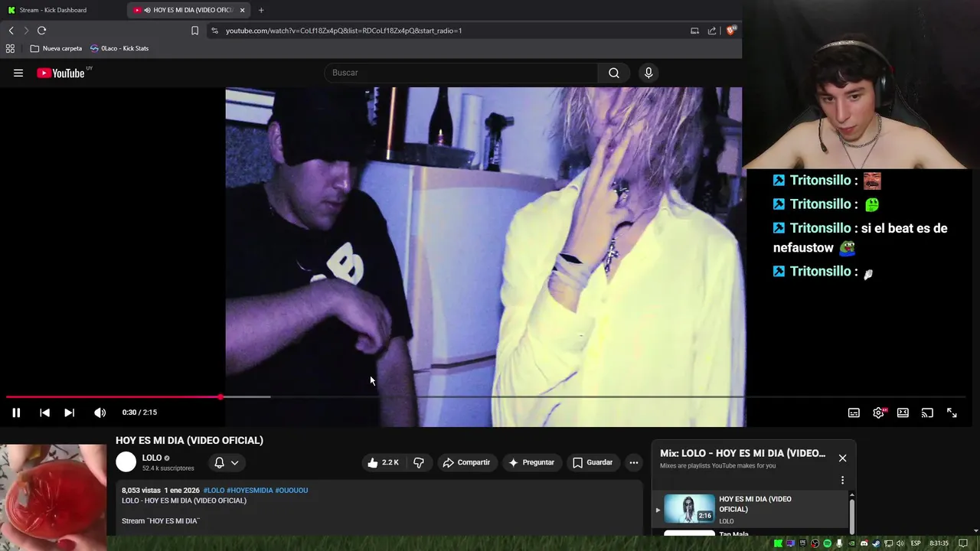Go back in browser history

tap(11, 31)
